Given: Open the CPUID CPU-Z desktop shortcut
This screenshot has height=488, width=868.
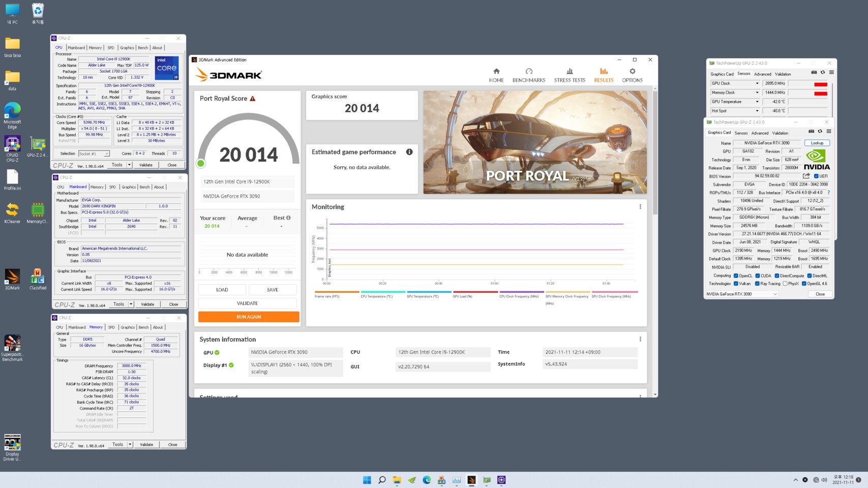Looking at the screenshot, I should point(12,148).
